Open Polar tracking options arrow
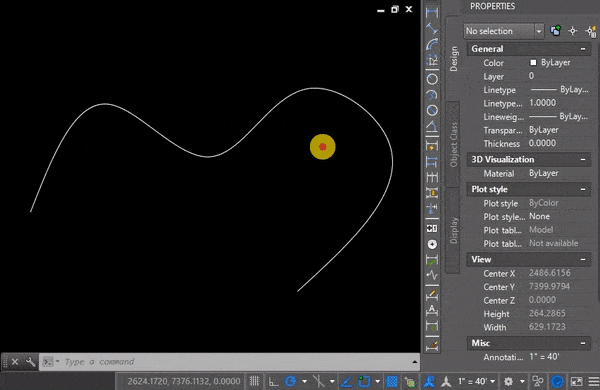The width and height of the screenshot is (600, 390). tap(305, 382)
